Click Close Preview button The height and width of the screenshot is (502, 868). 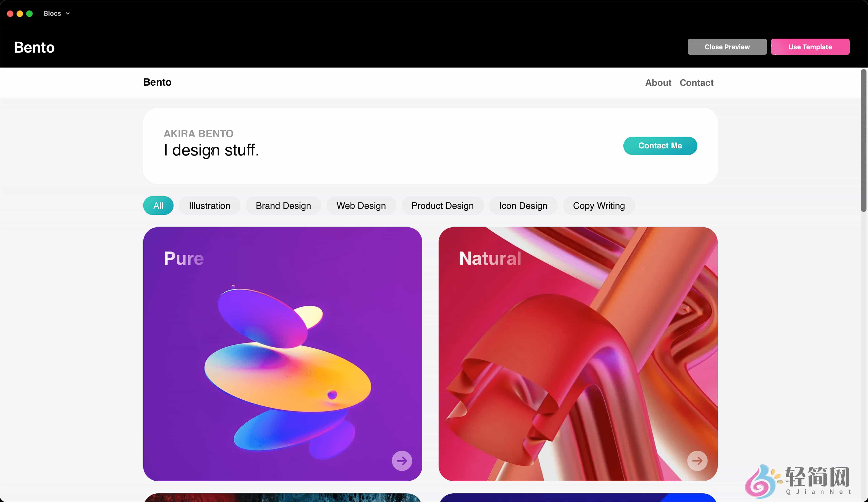pyautogui.click(x=727, y=46)
